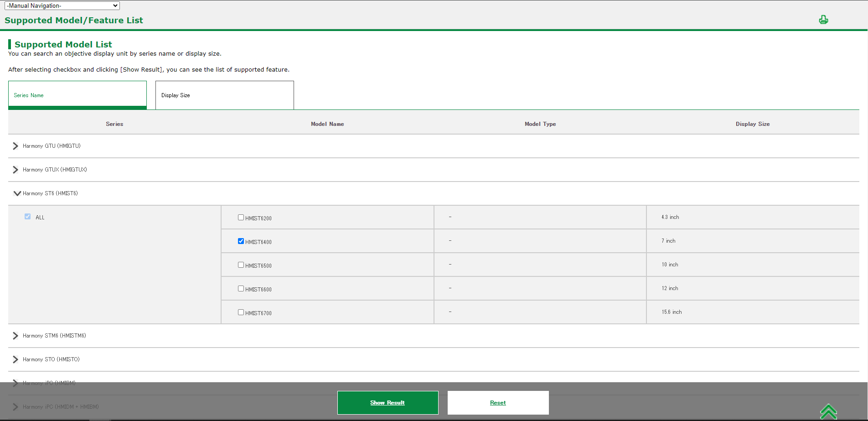This screenshot has width=868, height=421.
Task: Click the Reset button
Action: (498, 403)
